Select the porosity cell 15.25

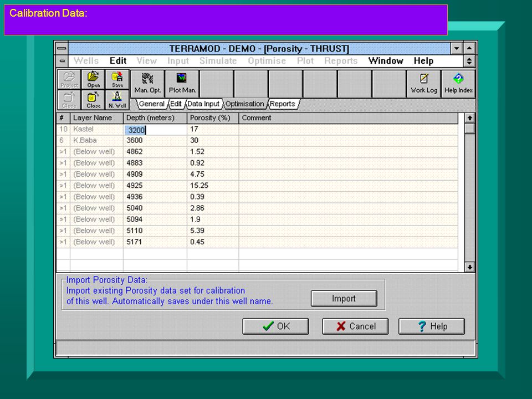coord(213,186)
